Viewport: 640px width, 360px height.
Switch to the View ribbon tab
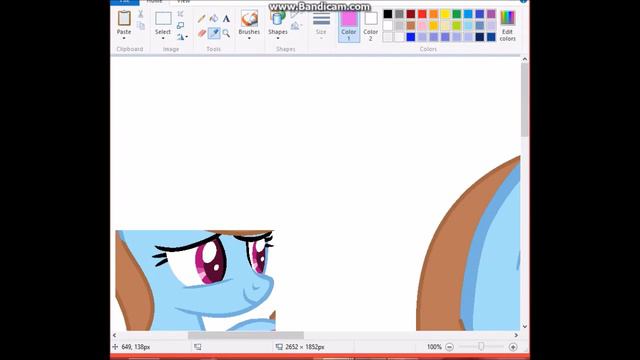point(183,2)
